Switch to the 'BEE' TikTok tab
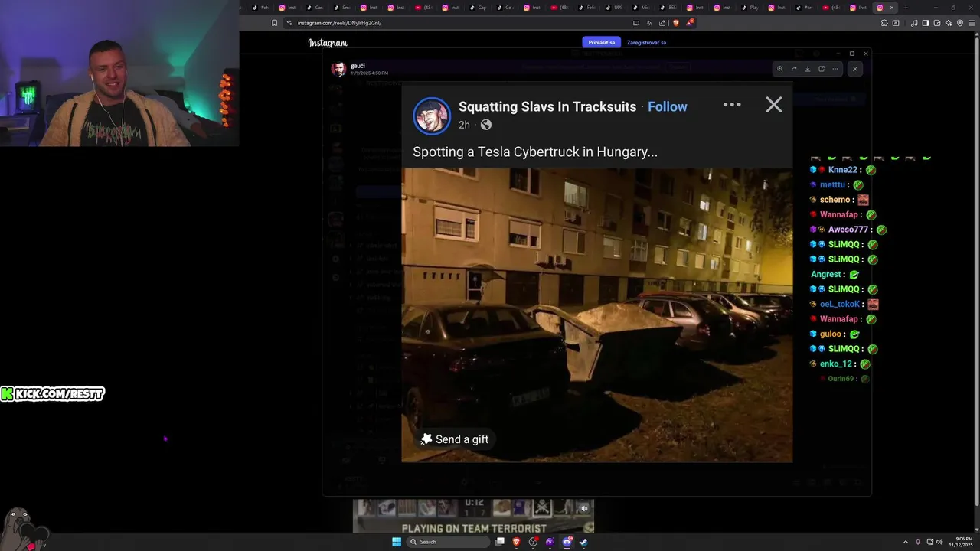980x551 pixels. click(x=668, y=8)
